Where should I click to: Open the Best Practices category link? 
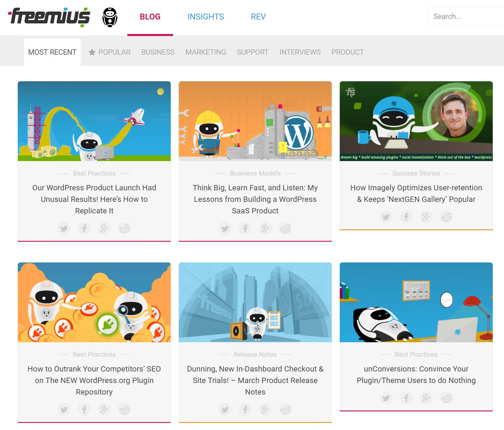(94, 173)
